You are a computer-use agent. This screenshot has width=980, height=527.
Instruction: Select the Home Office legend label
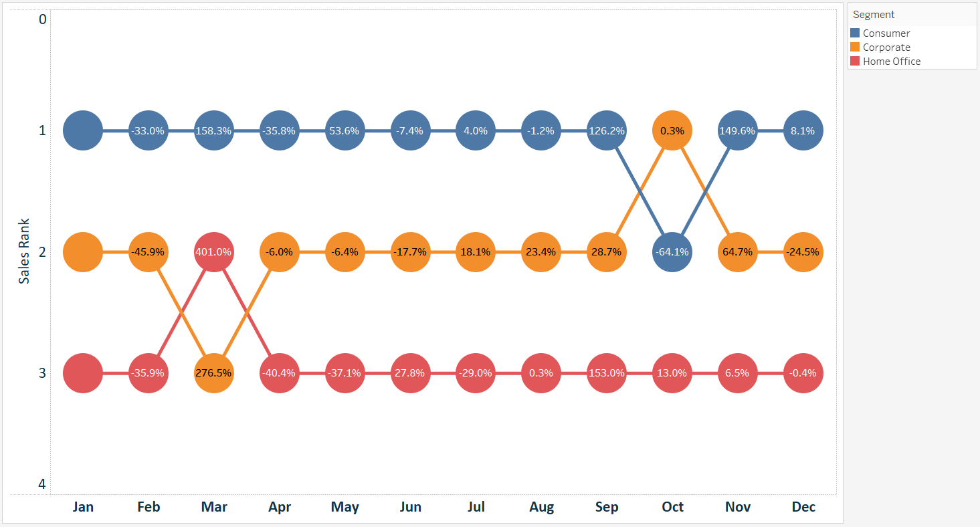892,61
